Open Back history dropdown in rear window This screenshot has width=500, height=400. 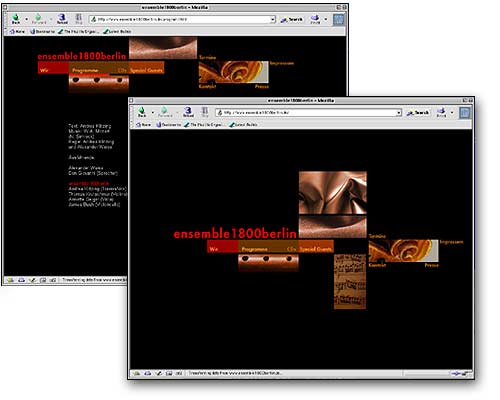[26, 19]
